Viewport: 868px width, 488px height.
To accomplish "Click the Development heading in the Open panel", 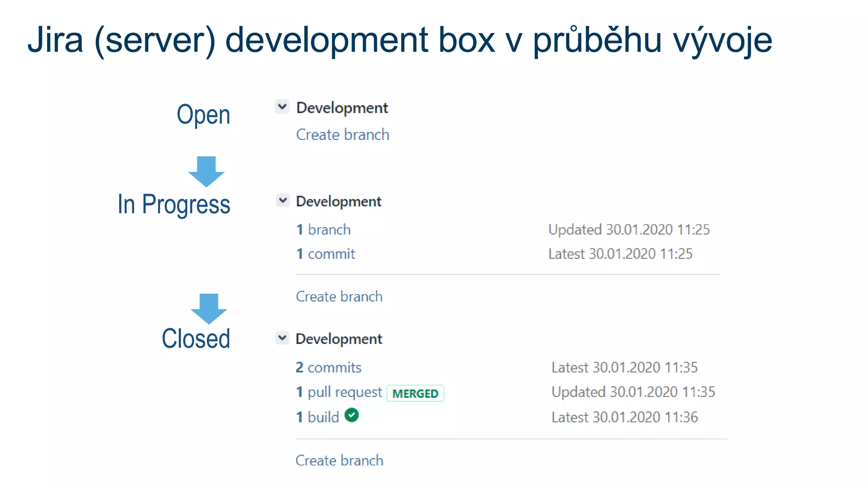I will pos(342,108).
